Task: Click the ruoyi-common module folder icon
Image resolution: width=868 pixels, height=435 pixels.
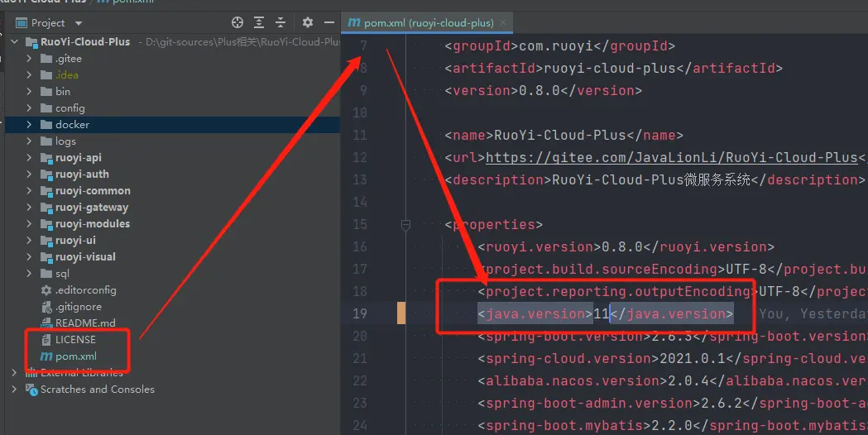Action: pos(46,191)
